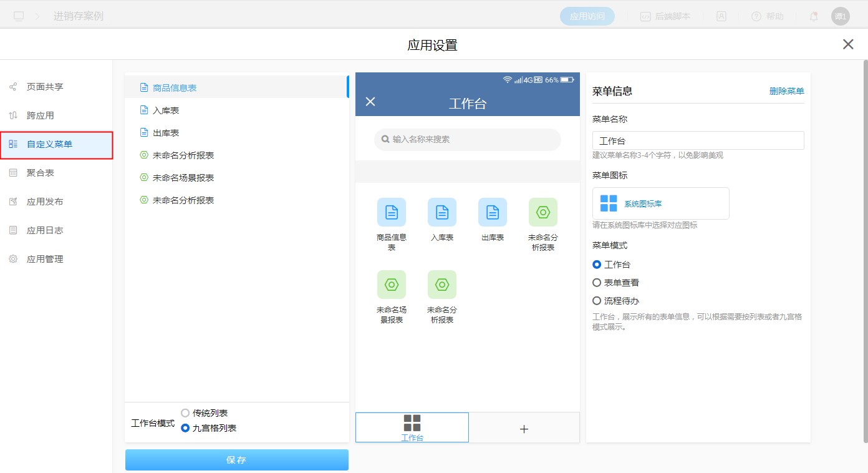The image size is (868, 473).
Task: Open 应用发布 in left sidebar
Action: pos(44,202)
